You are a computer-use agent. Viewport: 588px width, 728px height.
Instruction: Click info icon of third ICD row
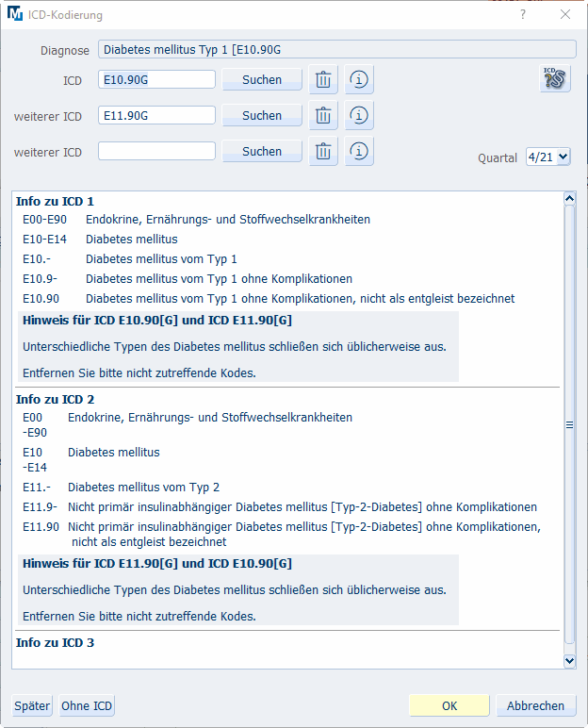tap(359, 152)
